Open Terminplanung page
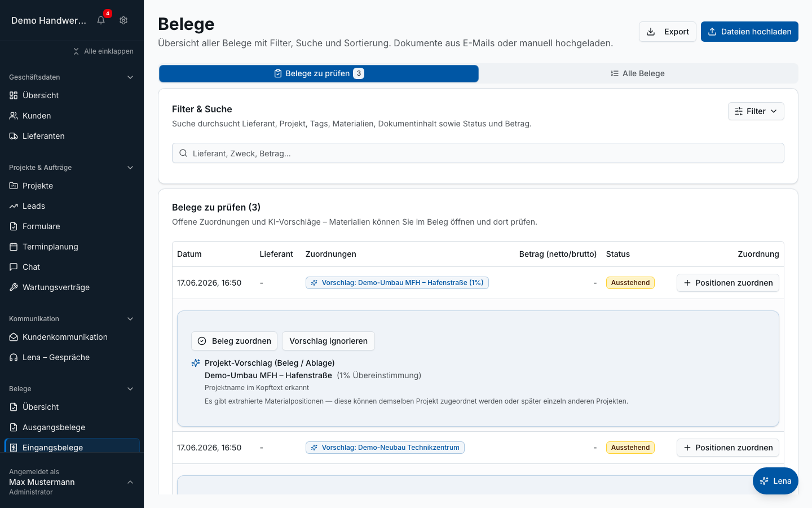This screenshot has width=812, height=508. click(72, 247)
